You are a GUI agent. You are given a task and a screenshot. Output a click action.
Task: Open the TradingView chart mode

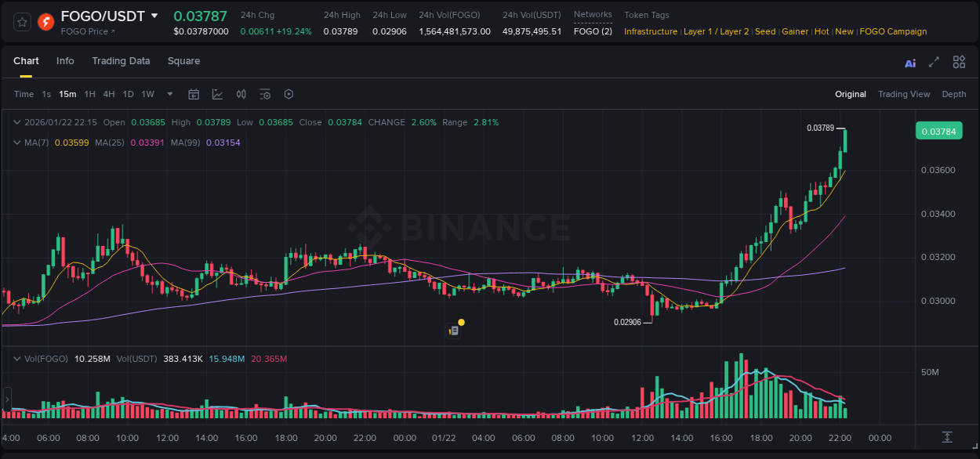pos(904,94)
